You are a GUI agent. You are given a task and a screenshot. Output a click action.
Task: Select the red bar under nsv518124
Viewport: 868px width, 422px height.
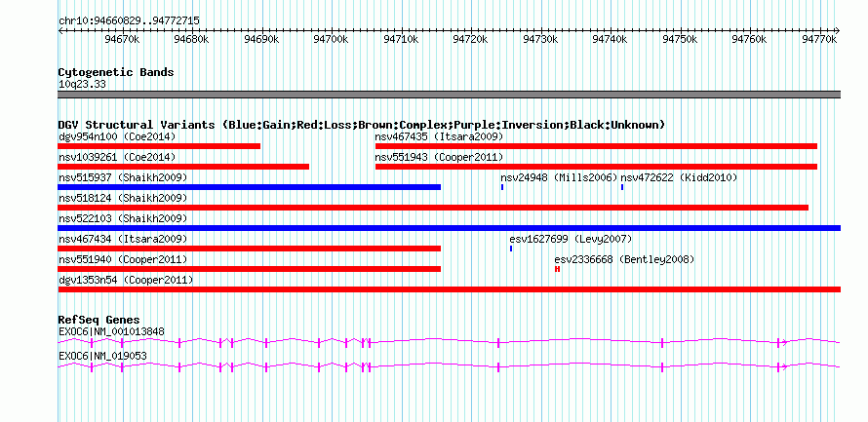click(433, 208)
